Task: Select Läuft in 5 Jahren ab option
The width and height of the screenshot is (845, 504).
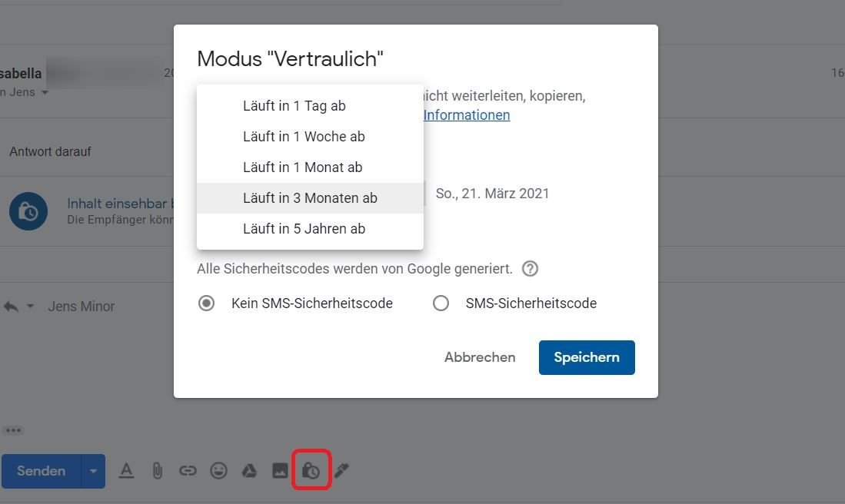Action: [x=304, y=229]
